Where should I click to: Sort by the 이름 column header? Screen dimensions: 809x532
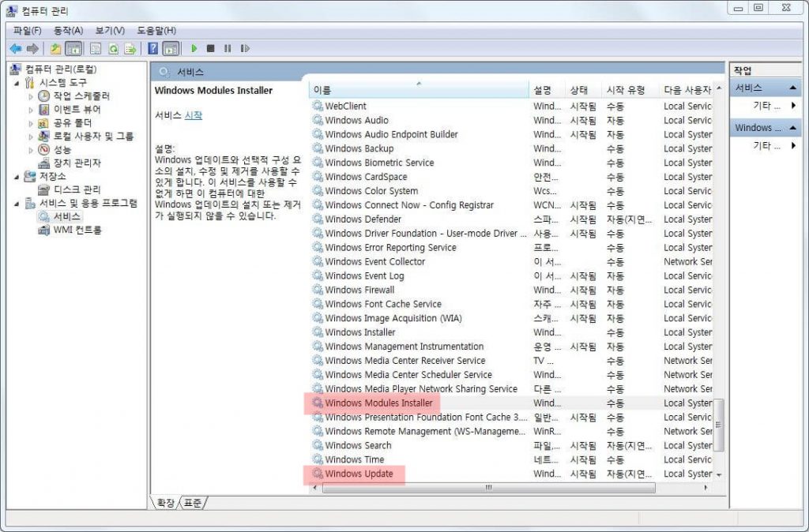tap(419, 90)
